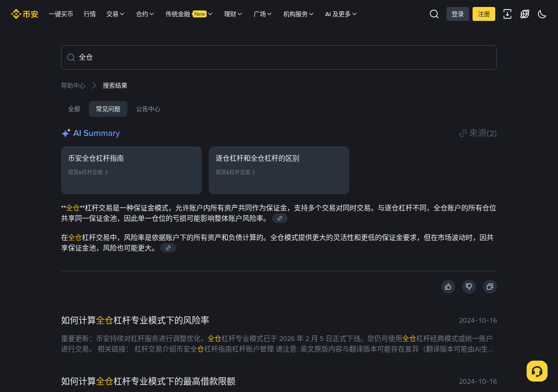Screen dimensions: 558x392
Task: Open the language globe icon
Action: pyautogui.click(x=525, y=14)
